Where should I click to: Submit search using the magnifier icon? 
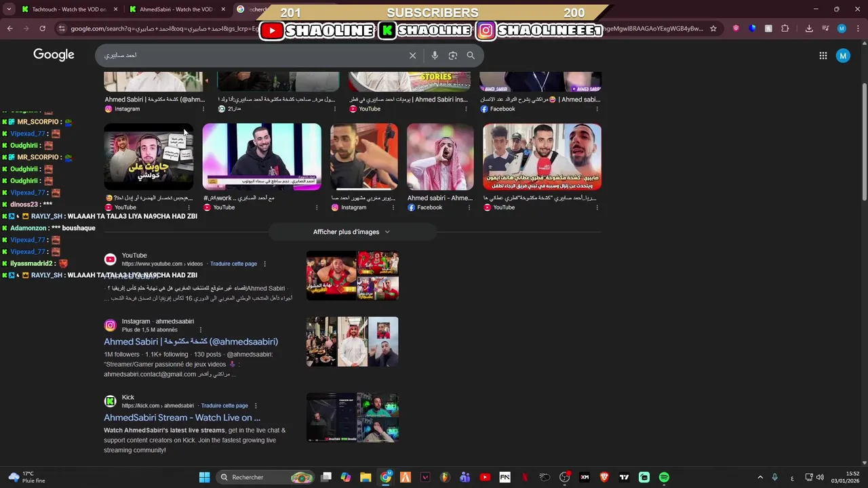point(471,56)
